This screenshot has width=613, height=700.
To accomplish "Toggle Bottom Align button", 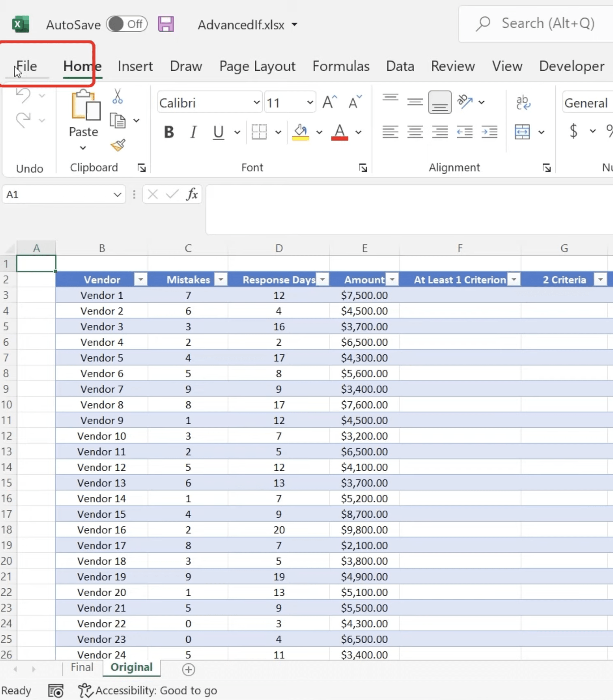I will pos(440,102).
